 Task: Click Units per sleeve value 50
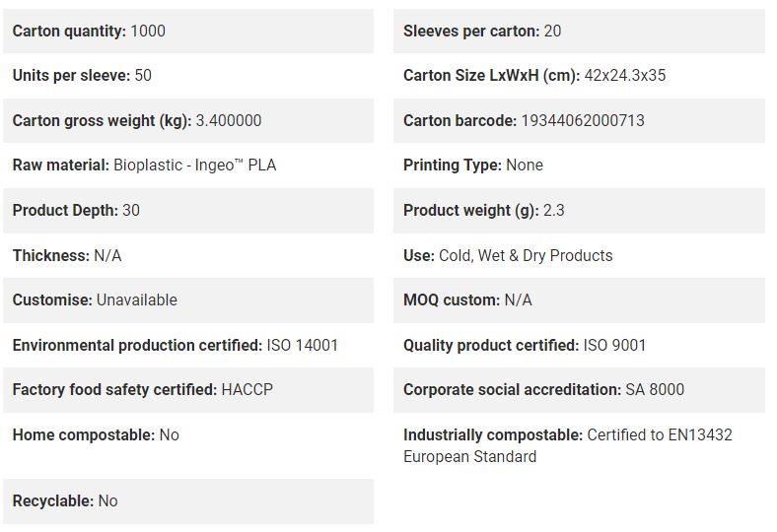click(143, 75)
